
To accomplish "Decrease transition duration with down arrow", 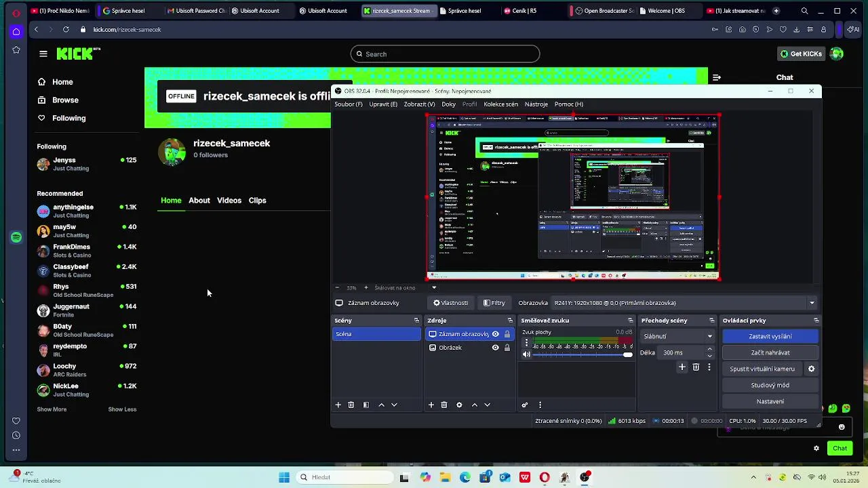I will click(709, 355).
